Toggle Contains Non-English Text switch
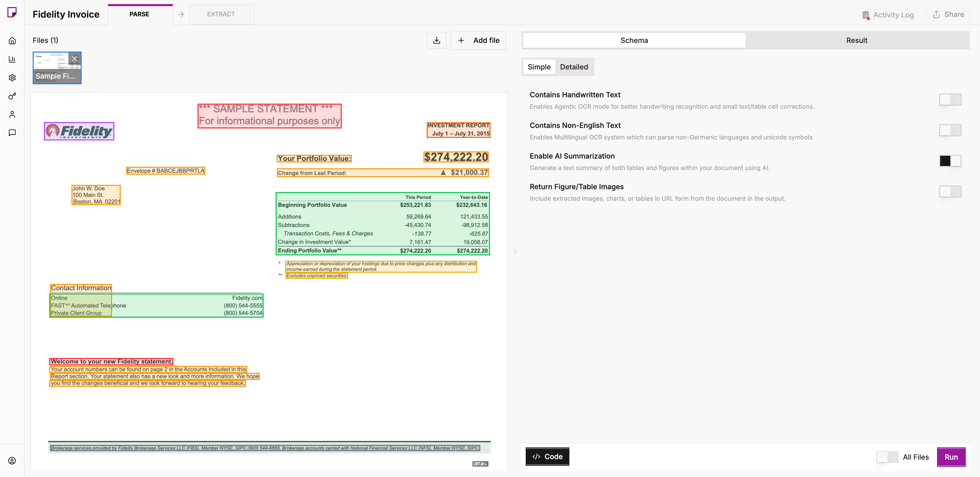 [950, 130]
